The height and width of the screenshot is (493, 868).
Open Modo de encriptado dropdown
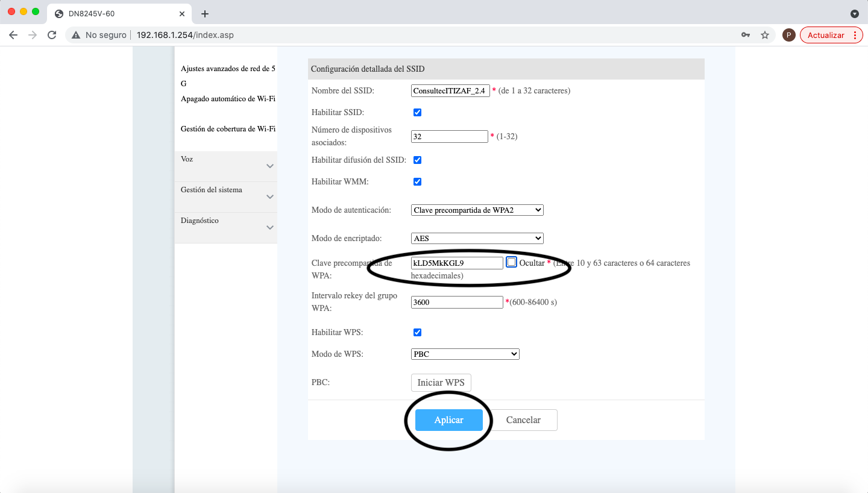[x=477, y=239]
